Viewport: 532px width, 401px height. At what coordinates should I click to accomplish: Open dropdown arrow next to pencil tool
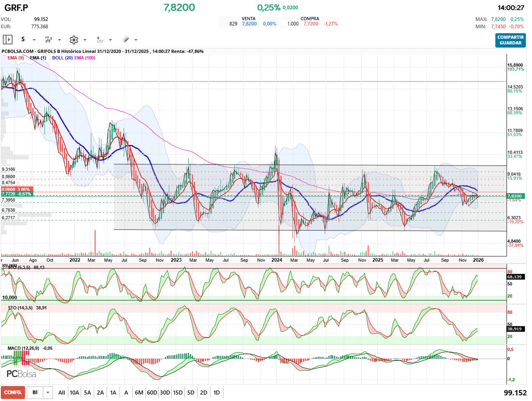tap(136, 40)
